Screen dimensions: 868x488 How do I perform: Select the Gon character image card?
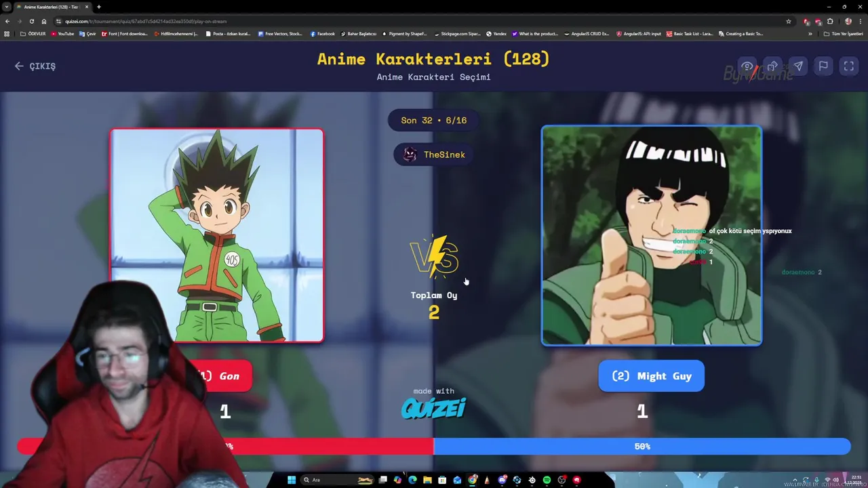click(x=217, y=235)
